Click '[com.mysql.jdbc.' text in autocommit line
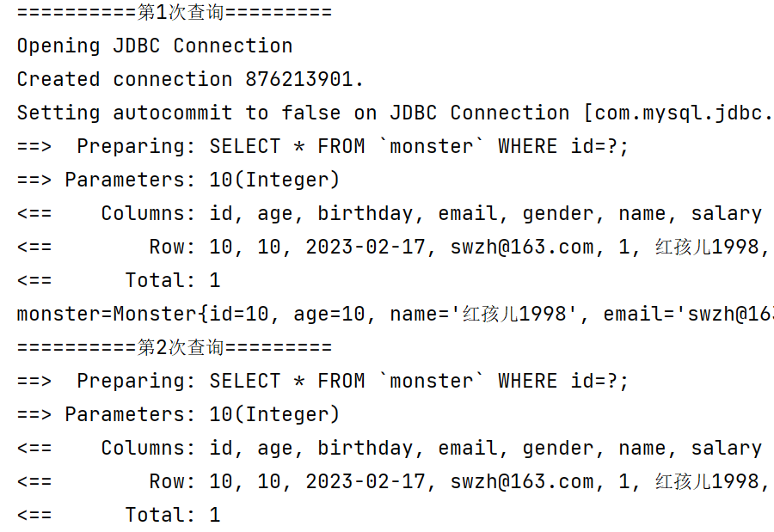774x532 pixels. pyautogui.click(x=679, y=113)
